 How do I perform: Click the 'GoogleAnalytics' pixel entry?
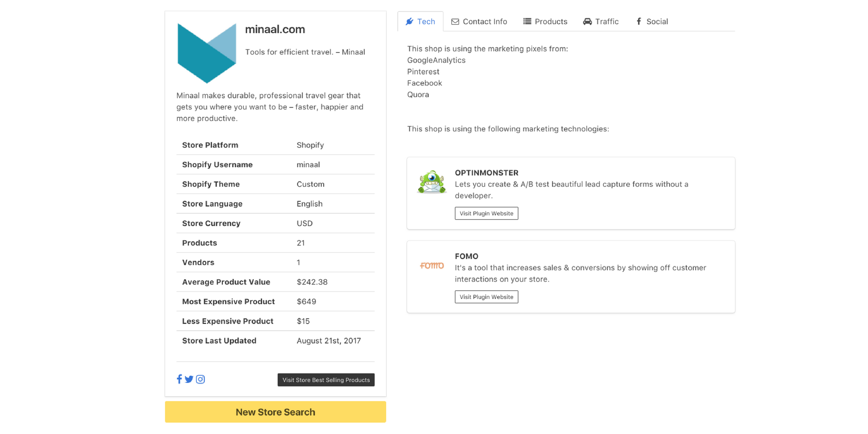pos(436,60)
